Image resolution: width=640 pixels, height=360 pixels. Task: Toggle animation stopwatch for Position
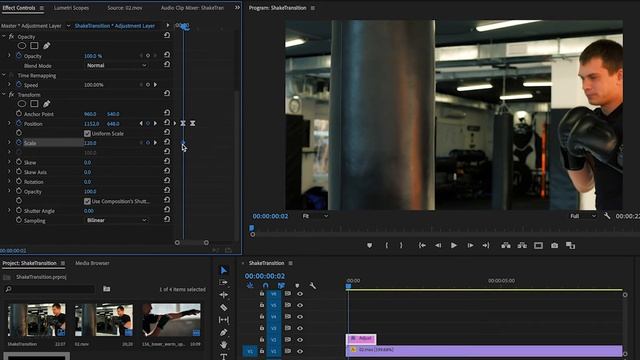[x=19, y=123]
